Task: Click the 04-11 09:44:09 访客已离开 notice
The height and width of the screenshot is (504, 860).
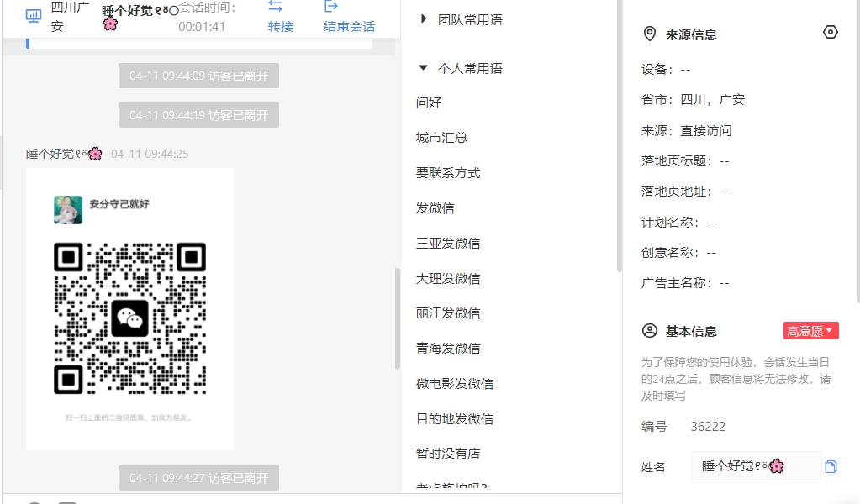Action: (198, 76)
